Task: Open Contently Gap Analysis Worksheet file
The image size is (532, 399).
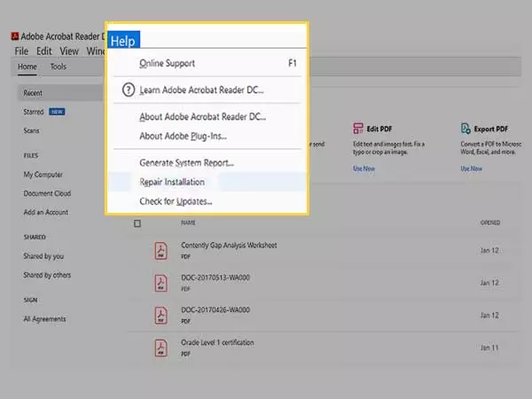Action: [229, 246]
